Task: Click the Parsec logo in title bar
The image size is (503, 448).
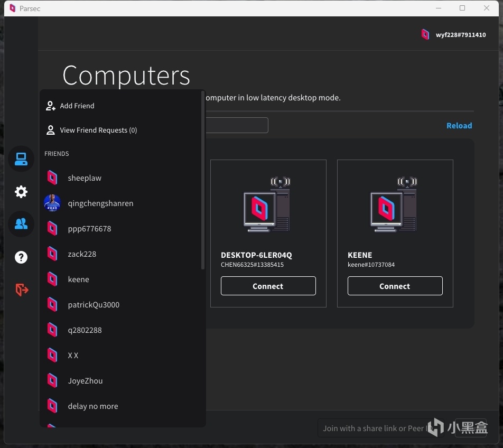Action: [12, 8]
